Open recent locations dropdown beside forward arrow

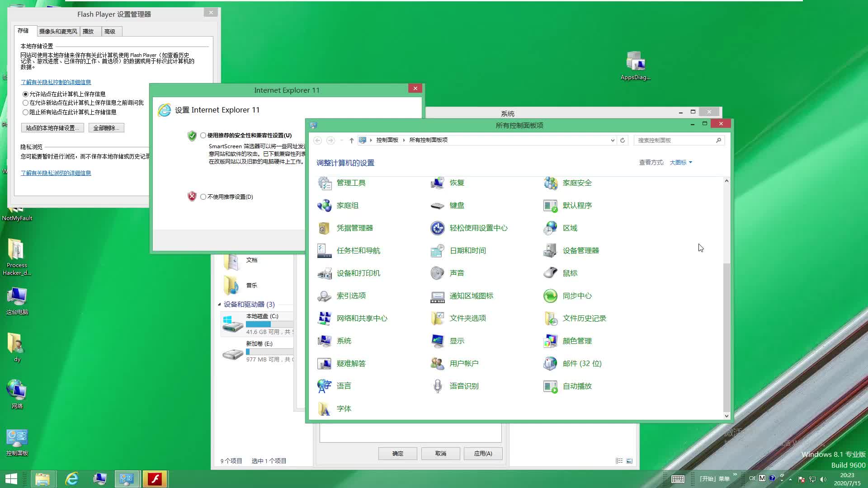(342, 141)
